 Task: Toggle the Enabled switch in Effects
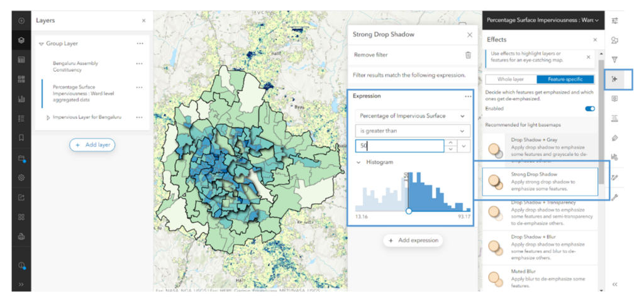[590, 109]
